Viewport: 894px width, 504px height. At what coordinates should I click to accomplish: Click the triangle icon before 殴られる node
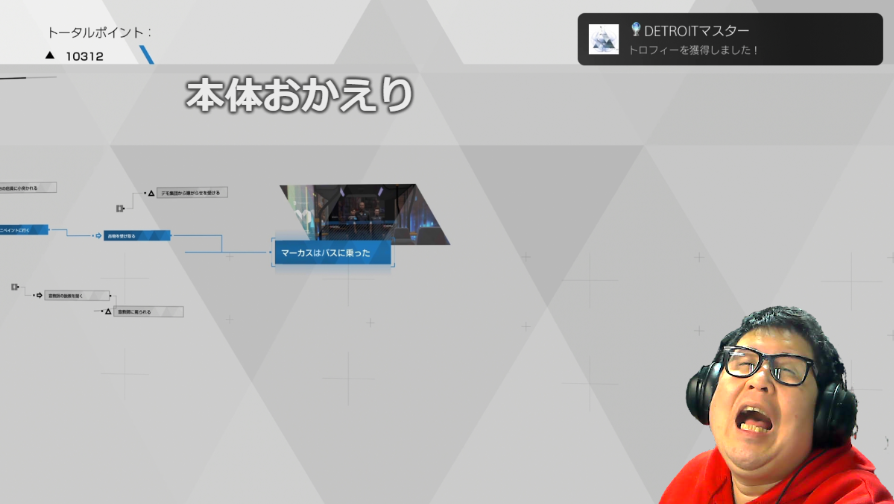pos(108,311)
